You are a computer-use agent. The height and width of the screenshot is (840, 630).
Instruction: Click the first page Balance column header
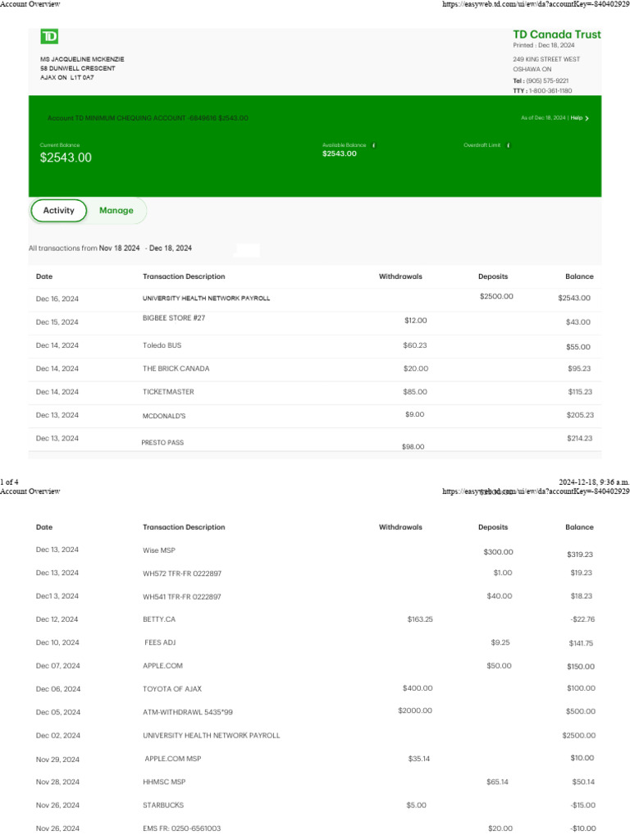coord(579,276)
